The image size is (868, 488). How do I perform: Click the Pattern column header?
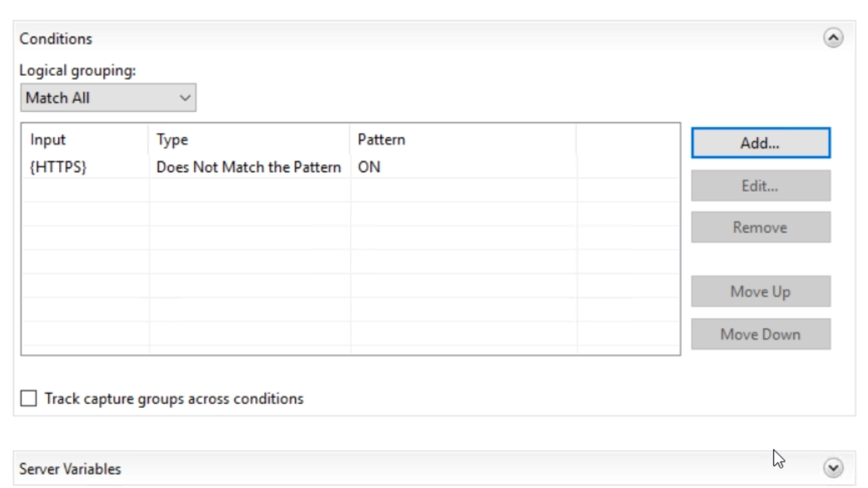[381, 140]
